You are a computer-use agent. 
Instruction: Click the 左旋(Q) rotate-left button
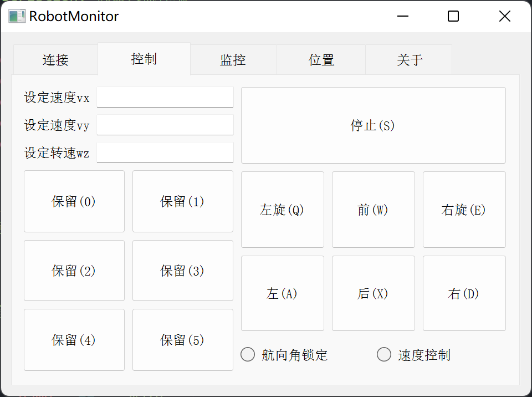pos(282,210)
